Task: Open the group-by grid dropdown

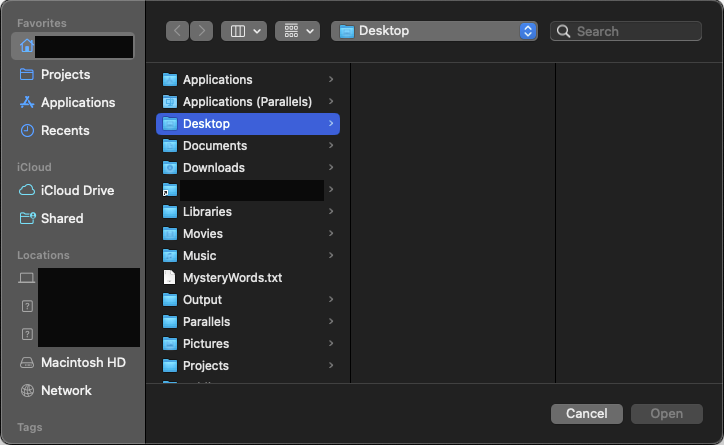Action: (297, 31)
